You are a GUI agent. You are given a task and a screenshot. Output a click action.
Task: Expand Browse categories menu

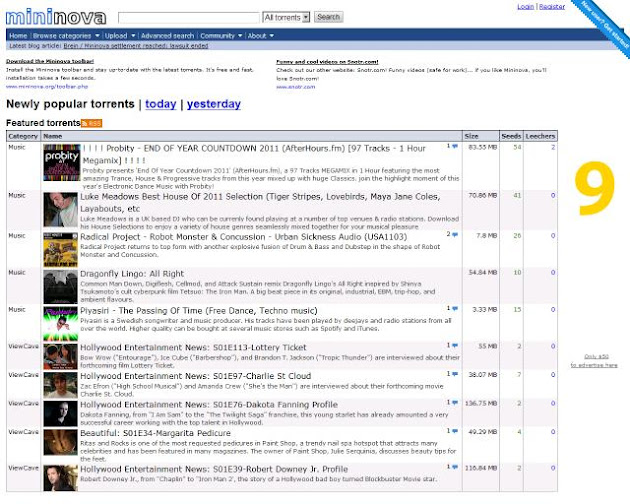[66, 36]
